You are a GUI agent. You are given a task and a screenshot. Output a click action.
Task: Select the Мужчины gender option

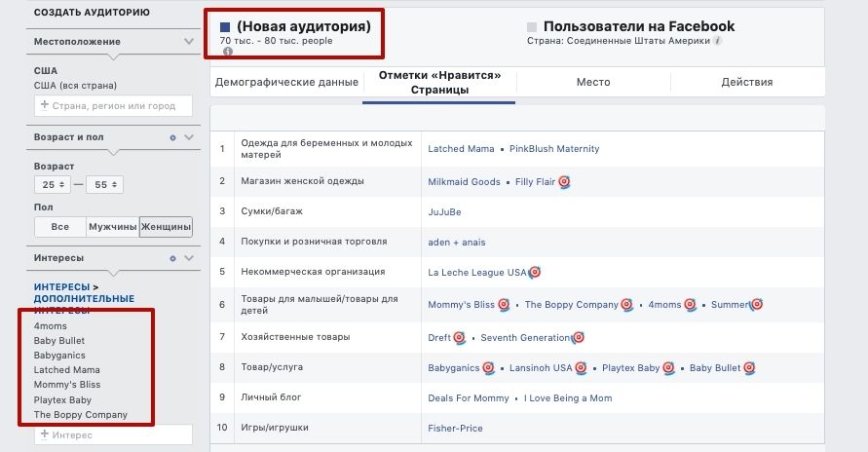113,227
